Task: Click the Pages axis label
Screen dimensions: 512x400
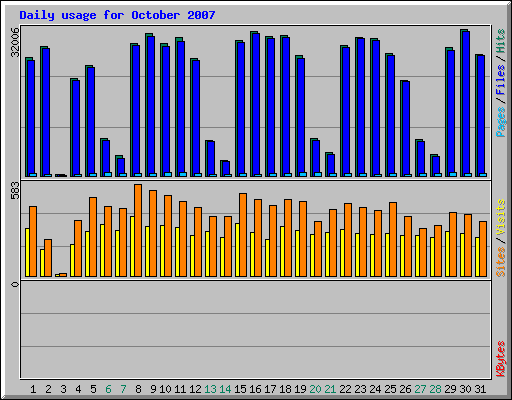Action: point(501,122)
